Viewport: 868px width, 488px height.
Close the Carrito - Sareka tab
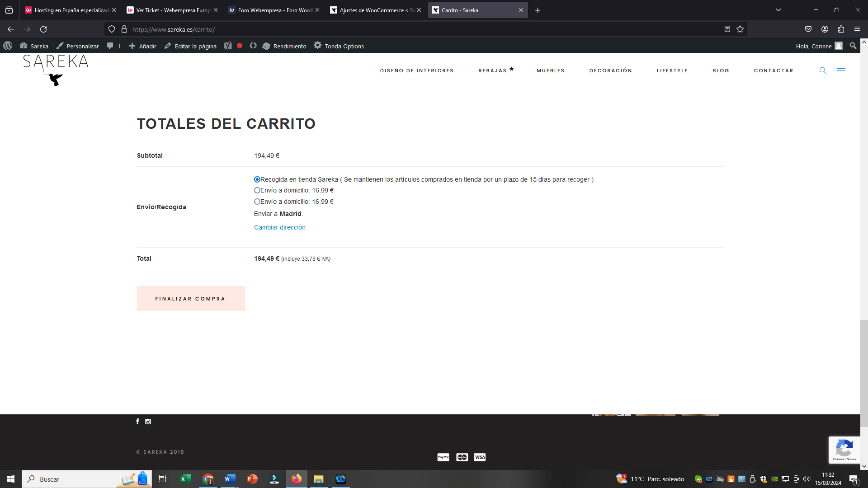coord(521,10)
